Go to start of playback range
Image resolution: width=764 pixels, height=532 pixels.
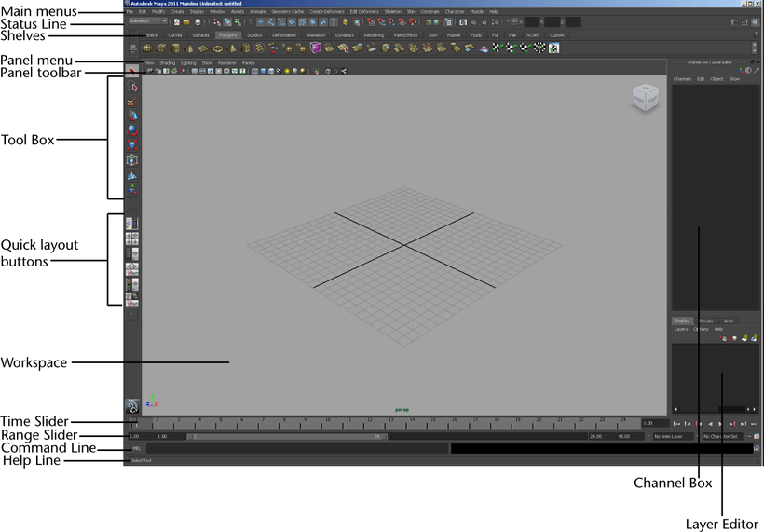click(676, 424)
